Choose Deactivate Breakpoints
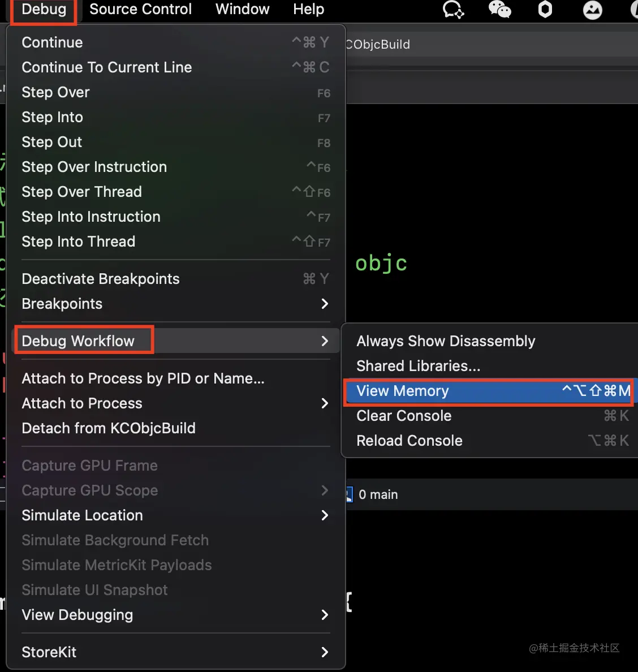 click(x=176, y=279)
